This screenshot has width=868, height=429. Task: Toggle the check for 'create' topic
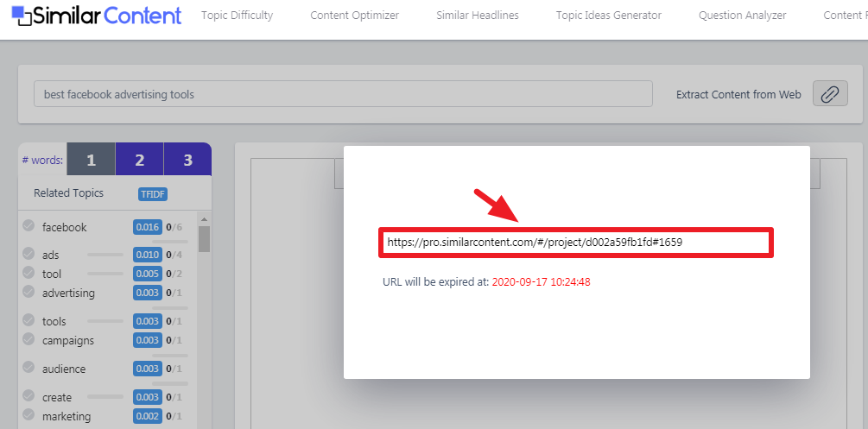coord(29,396)
